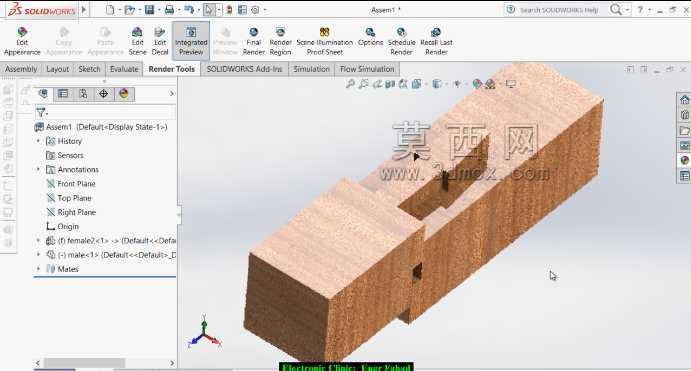Click the feature tree scroll right arrow
The width and height of the screenshot is (691, 371).
[172, 363]
